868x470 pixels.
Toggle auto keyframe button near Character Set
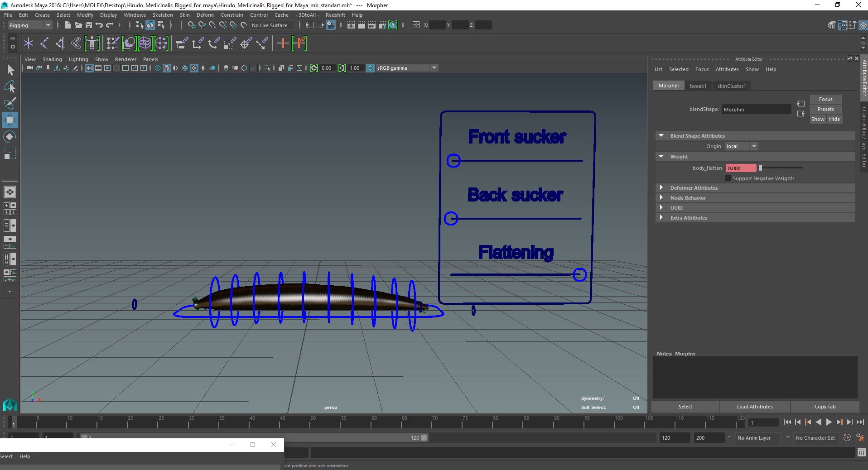(x=847, y=438)
